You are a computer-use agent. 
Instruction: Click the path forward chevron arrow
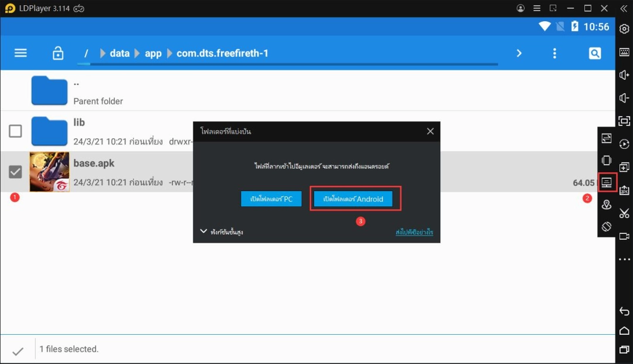[x=519, y=53]
